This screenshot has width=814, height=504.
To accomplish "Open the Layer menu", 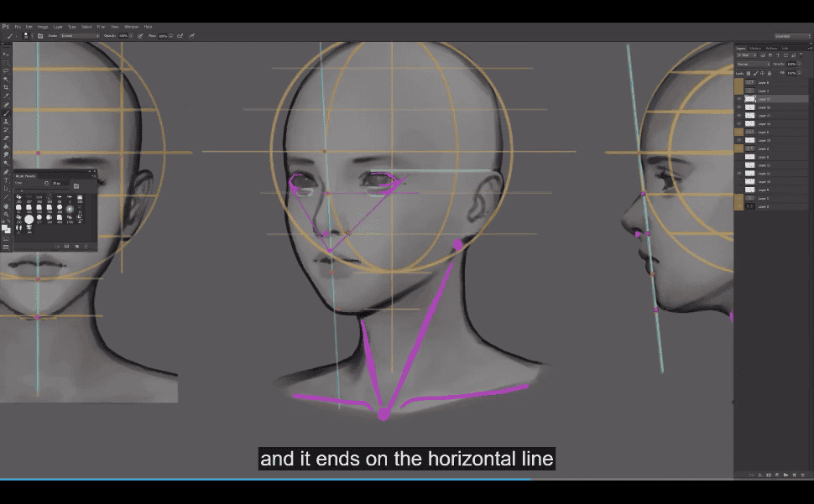I will (58, 27).
